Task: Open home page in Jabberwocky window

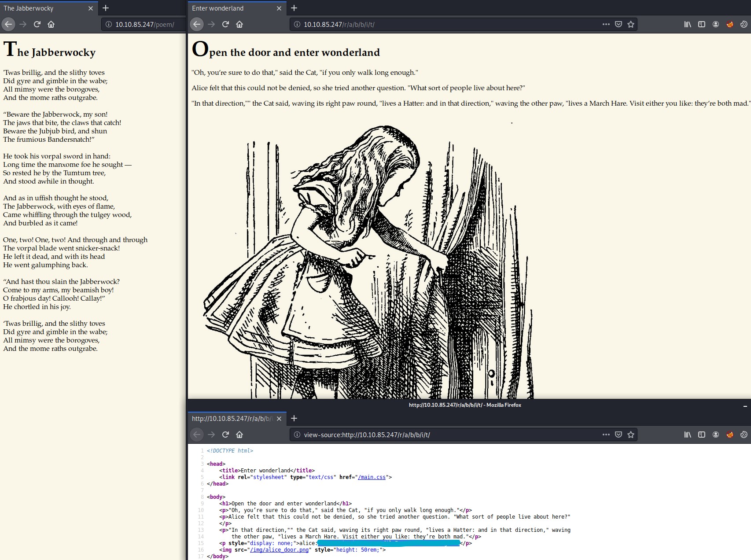Action: coord(51,24)
